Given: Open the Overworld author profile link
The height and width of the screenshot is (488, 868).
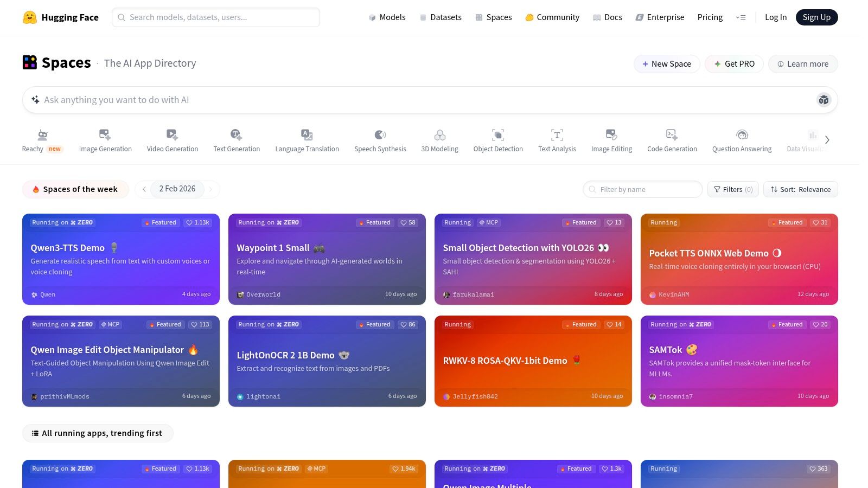Looking at the screenshot, I should tap(259, 294).
